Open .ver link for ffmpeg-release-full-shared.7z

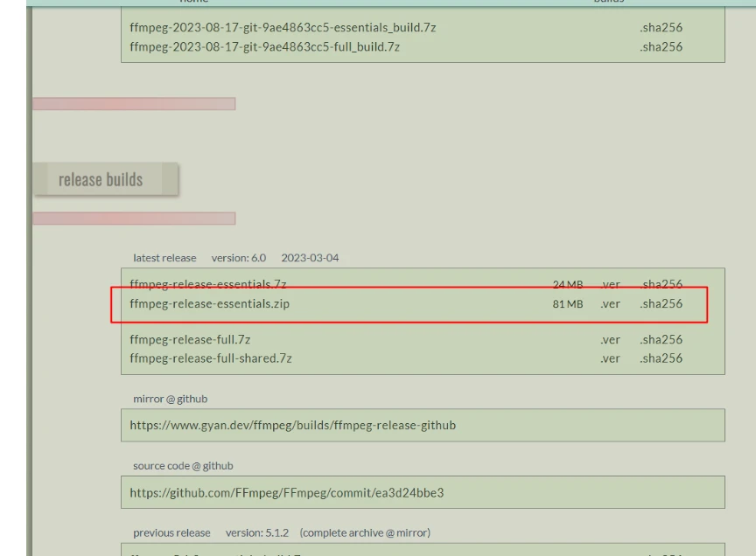pos(610,358)
